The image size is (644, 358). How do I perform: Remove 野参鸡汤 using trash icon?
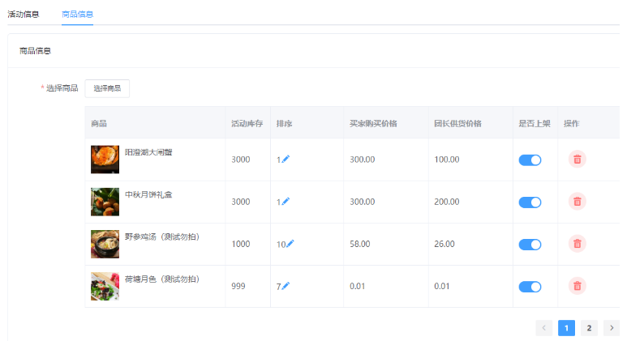(x=577, y=244)
